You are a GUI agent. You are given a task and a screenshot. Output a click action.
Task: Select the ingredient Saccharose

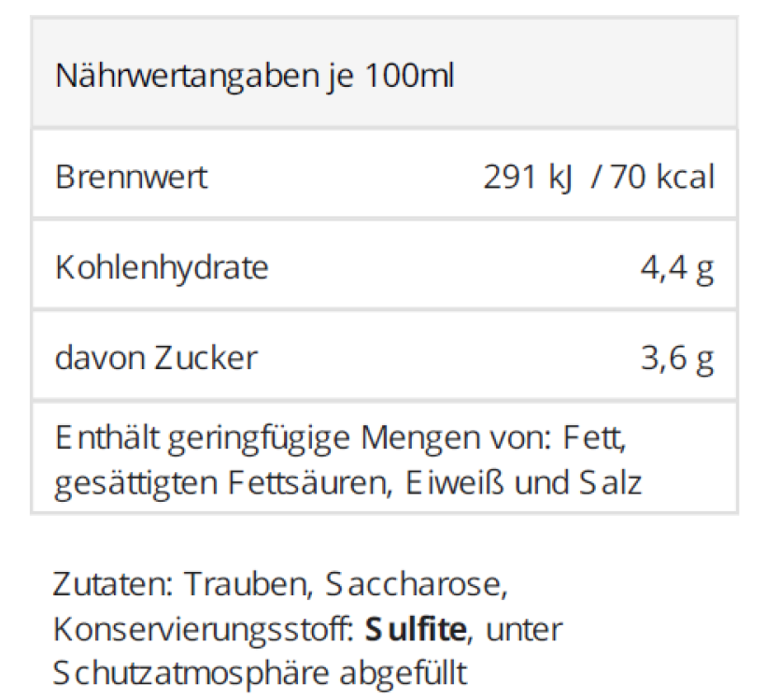coord(416,584)
